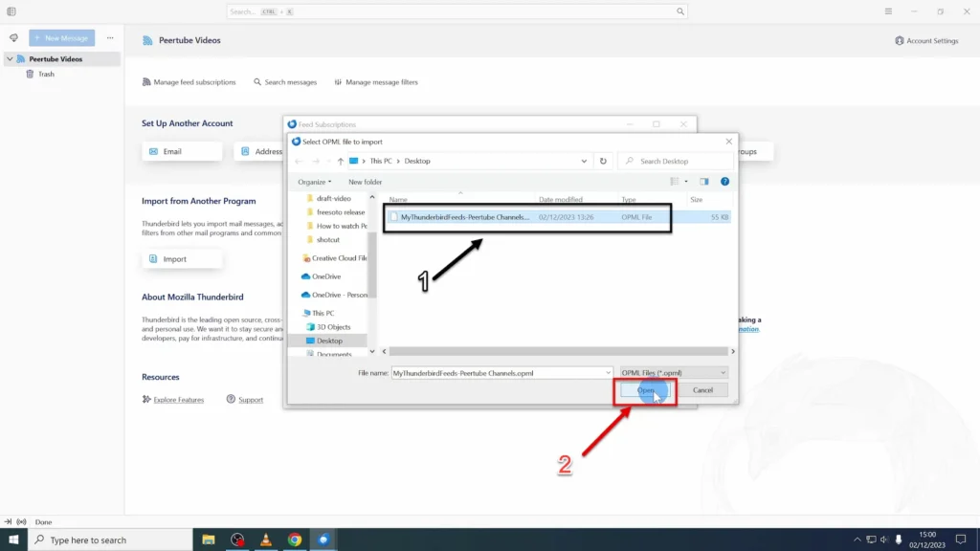Click the New Message button
980x551 pixels.
tap(62, 38)
